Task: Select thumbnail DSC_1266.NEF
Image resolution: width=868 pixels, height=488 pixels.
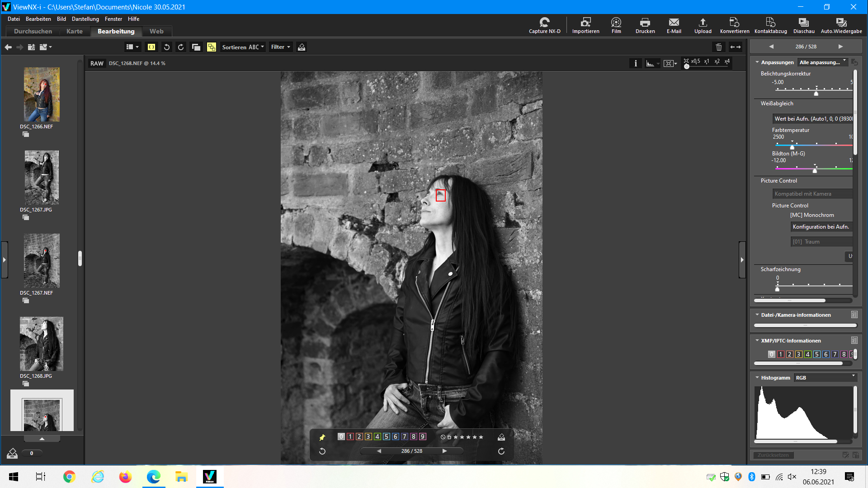Action: (x=41, y=95)
